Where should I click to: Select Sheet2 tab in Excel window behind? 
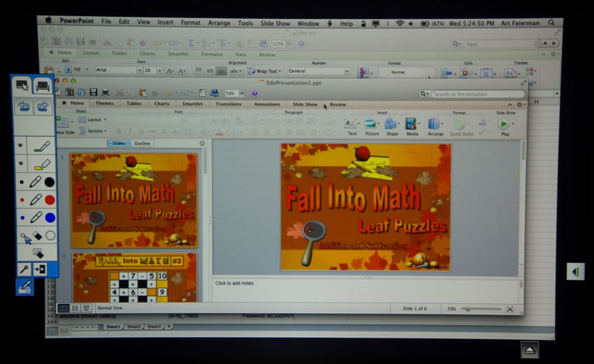tap(133, 327)
